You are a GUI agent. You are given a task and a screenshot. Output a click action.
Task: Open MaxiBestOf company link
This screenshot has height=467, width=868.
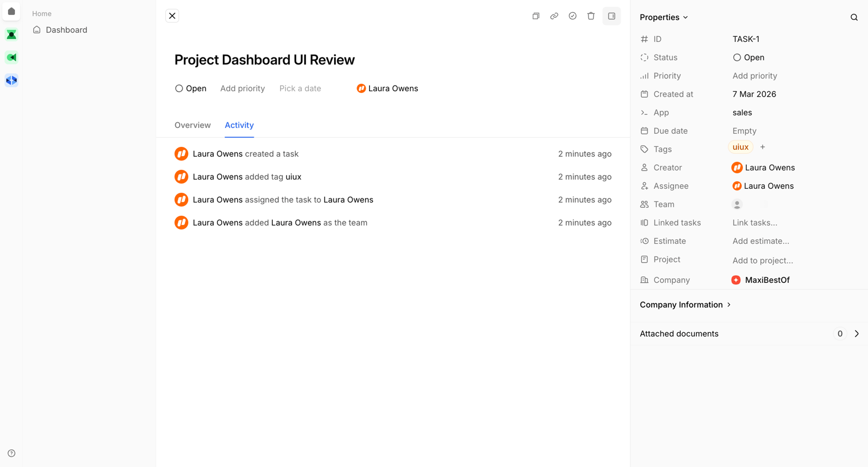(761, 280)
